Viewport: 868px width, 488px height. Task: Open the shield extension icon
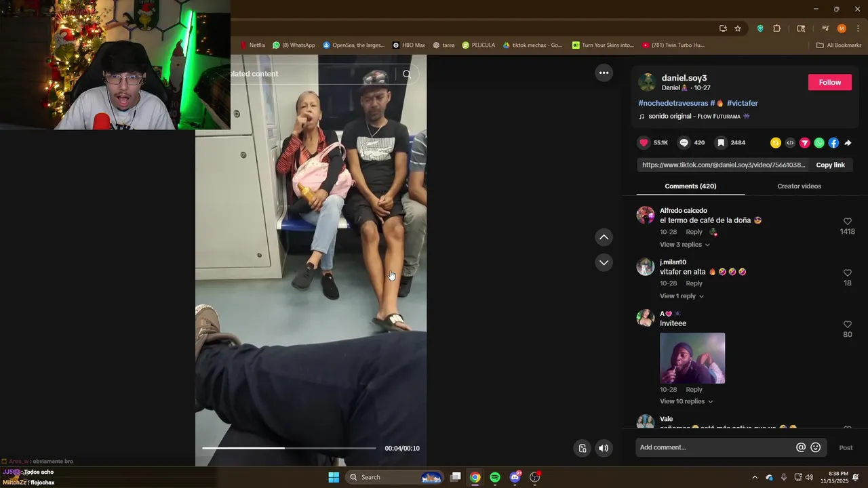760,28
